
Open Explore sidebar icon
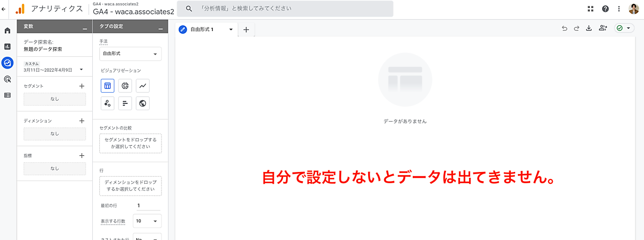click(8, 63)
